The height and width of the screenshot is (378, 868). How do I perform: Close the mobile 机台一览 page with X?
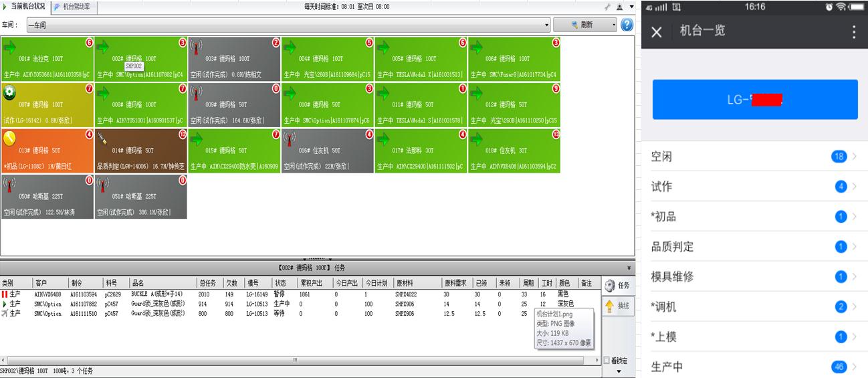click(657, 32)
